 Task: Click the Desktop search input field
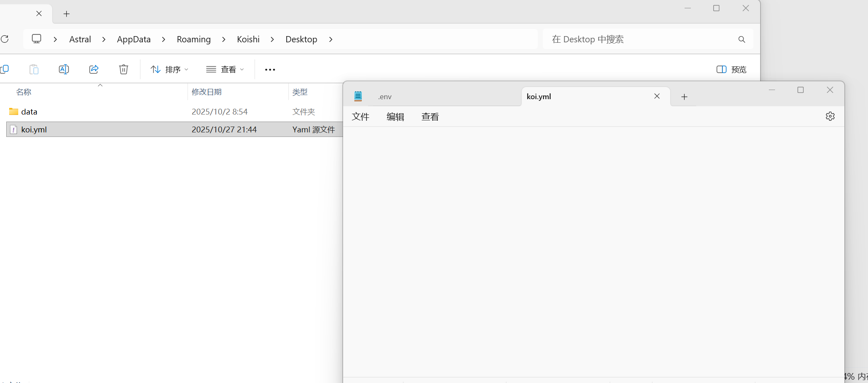tap(639, 39)
